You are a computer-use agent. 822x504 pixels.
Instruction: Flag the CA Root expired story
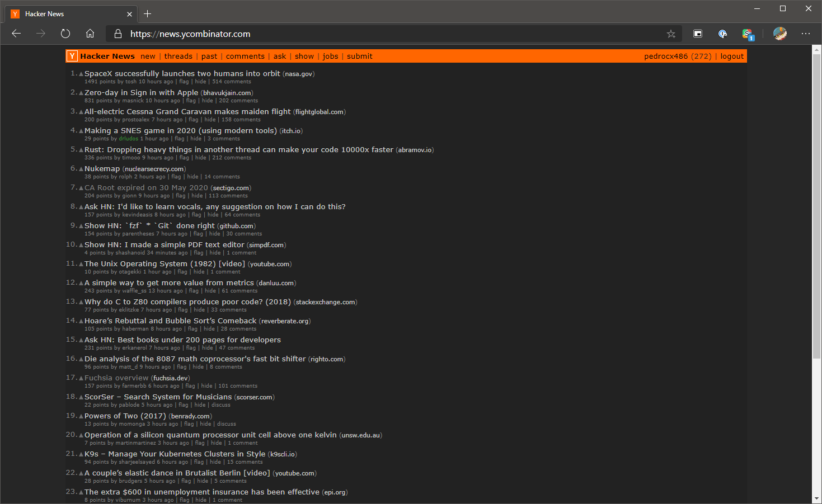coord(180,195)
